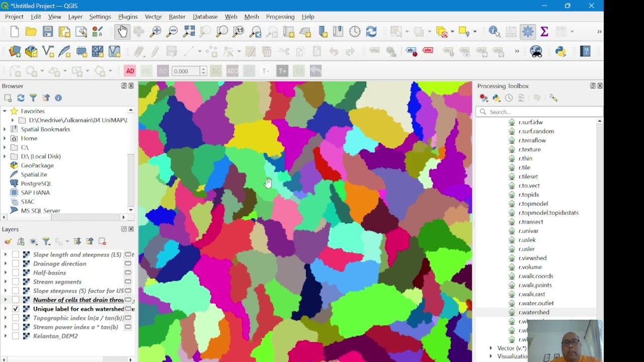Expand the Kelantan_DEM2 layer legend
644x362 pixels.
point(6,336)
